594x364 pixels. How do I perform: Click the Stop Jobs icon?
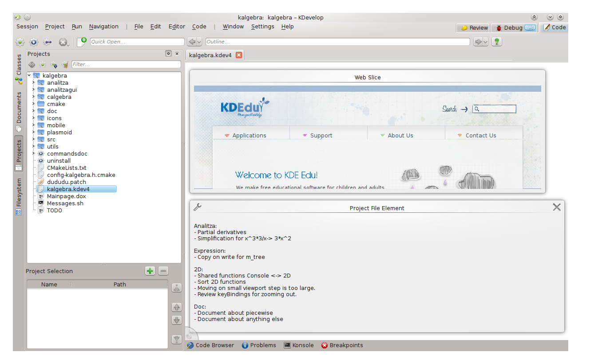pyautogui.click(x=63, y=42)
